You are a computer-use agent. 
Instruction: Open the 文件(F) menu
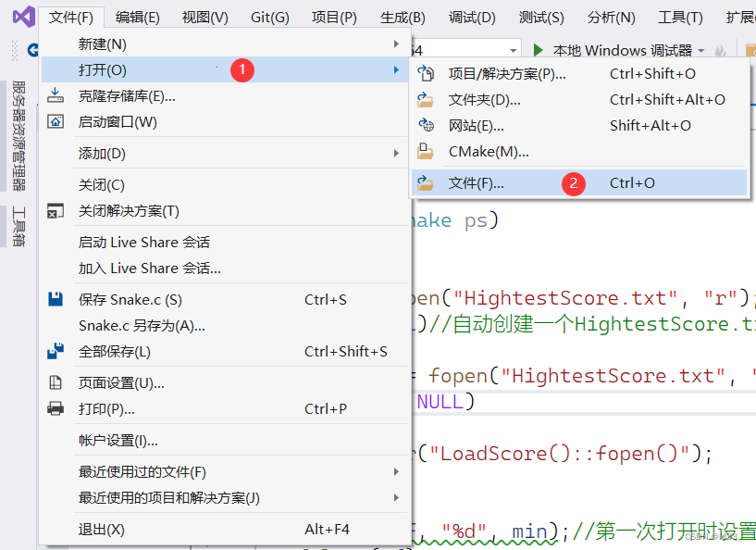(x=71, y=18)
